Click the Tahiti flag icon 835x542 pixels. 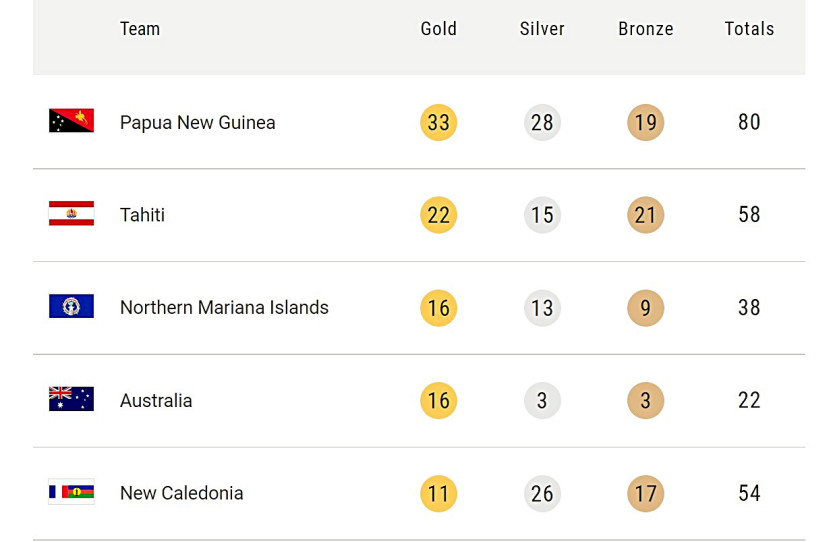pos(71,214)
